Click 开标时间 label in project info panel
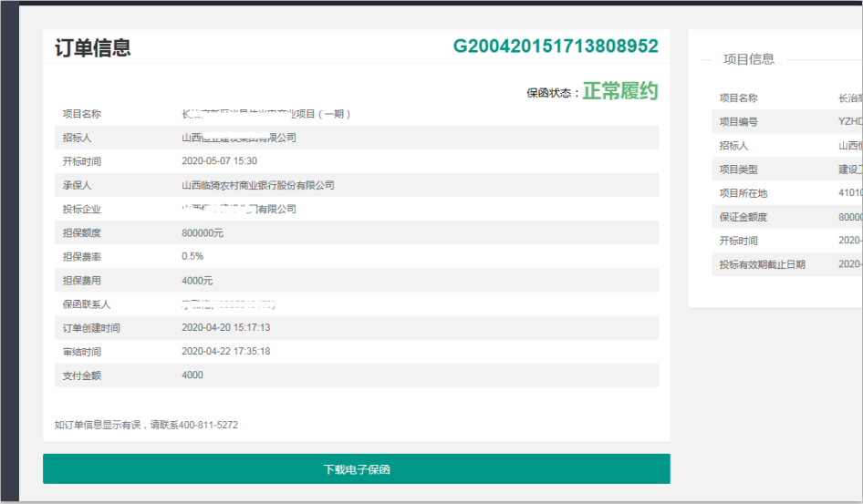863x504 pixels. (x=738, y=241)
